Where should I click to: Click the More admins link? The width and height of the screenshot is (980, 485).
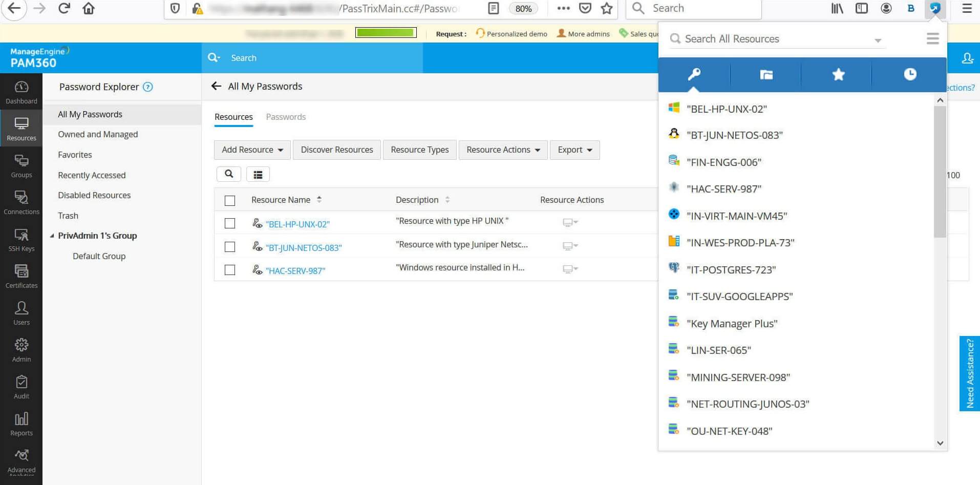tap(583, 34)
